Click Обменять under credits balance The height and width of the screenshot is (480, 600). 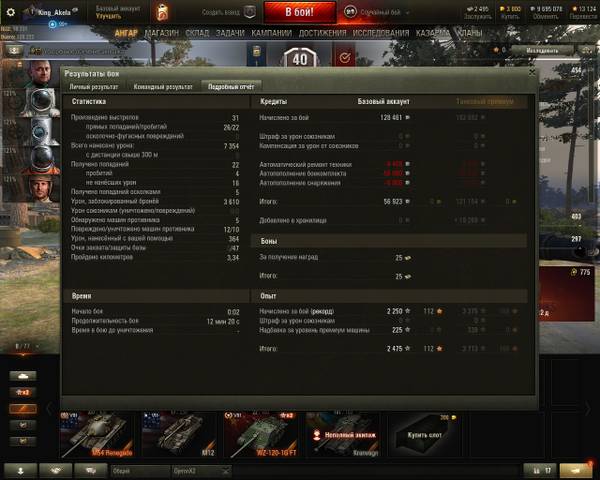546,16
